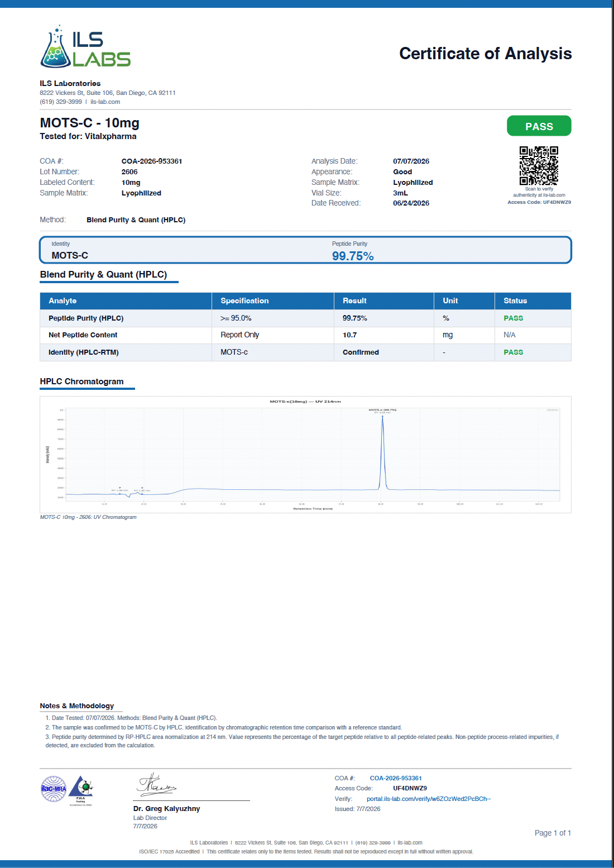Click the ILS Laboratories address line

coord(108,93)
